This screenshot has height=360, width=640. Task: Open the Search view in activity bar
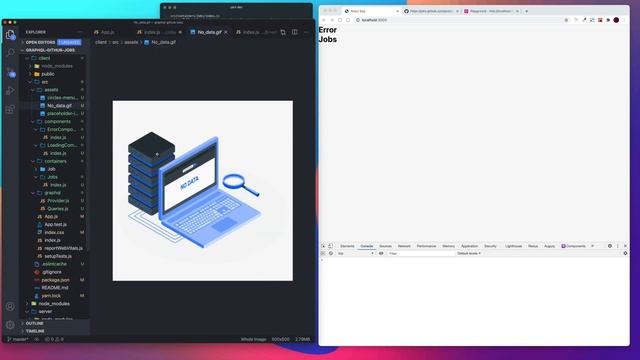click(11, 53)
